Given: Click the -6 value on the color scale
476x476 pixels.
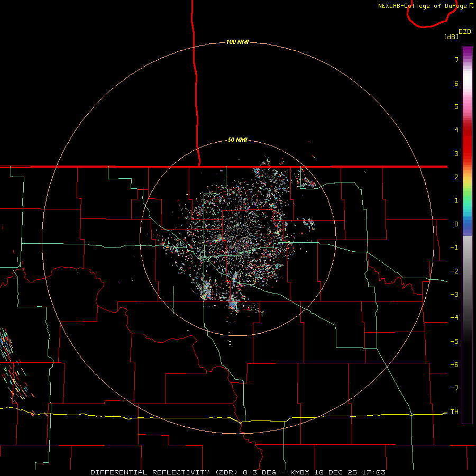Looking at the screenshot, I should point(454,365).
